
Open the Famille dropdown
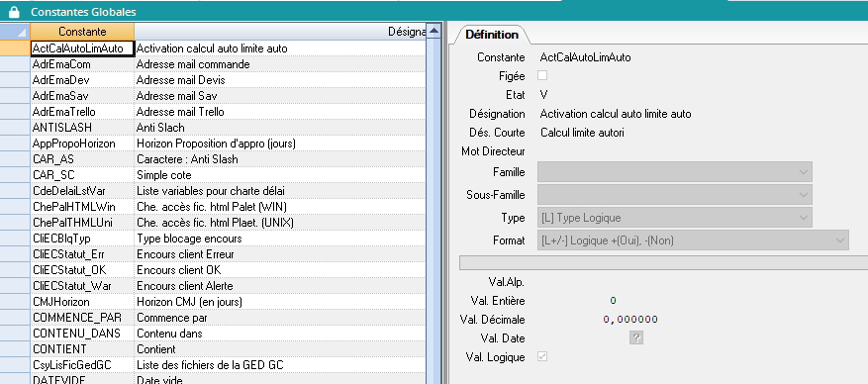coord(675,172)
